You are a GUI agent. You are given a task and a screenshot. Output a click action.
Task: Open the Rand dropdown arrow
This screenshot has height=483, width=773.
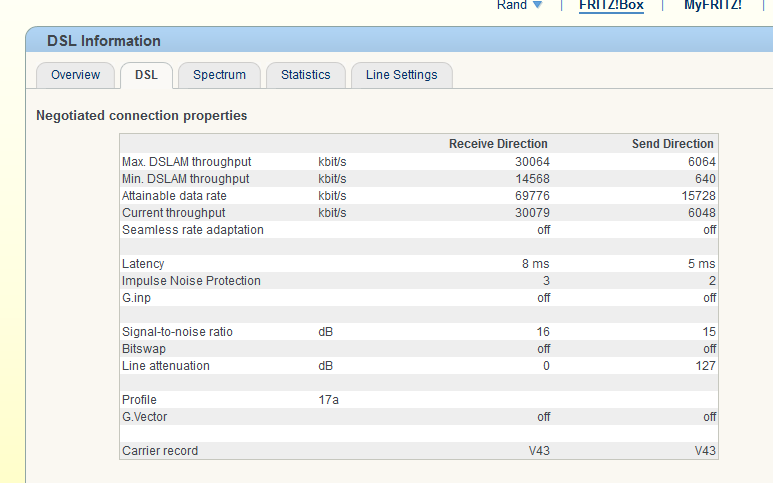pos(537,5)
